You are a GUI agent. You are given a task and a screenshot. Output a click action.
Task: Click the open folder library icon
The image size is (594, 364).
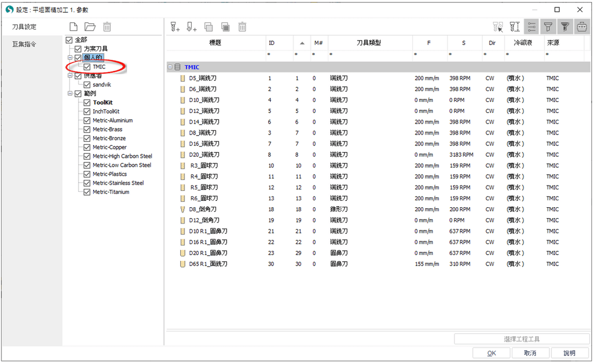[90, 27]
